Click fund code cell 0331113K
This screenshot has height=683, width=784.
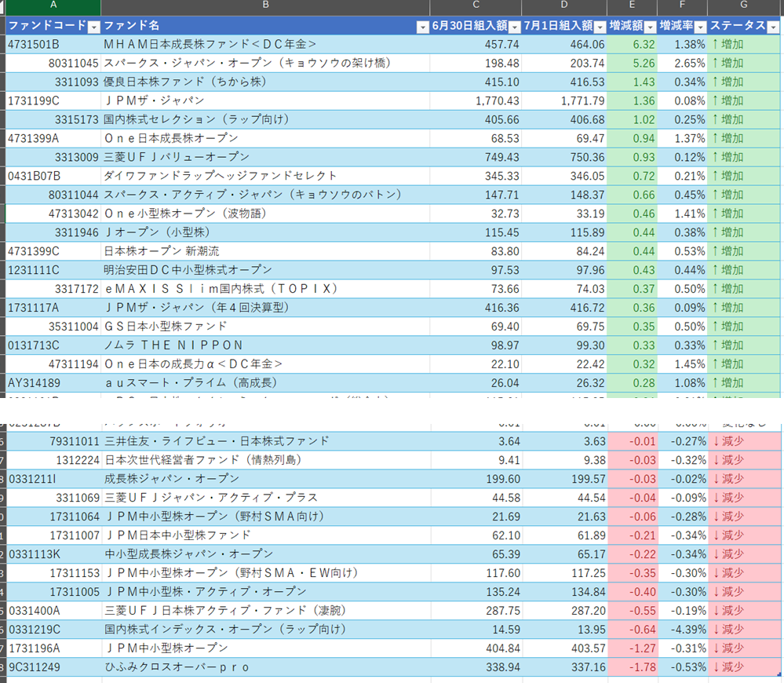coord(54,554)
